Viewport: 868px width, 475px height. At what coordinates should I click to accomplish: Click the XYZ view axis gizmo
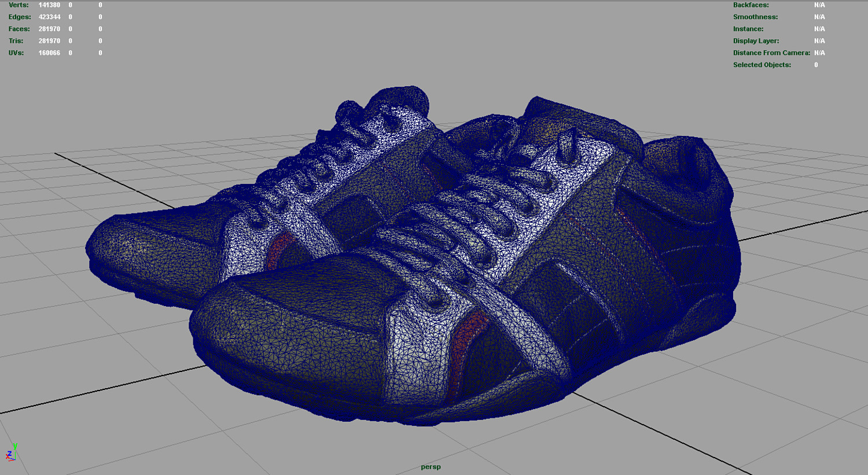[x=11, y=452]
